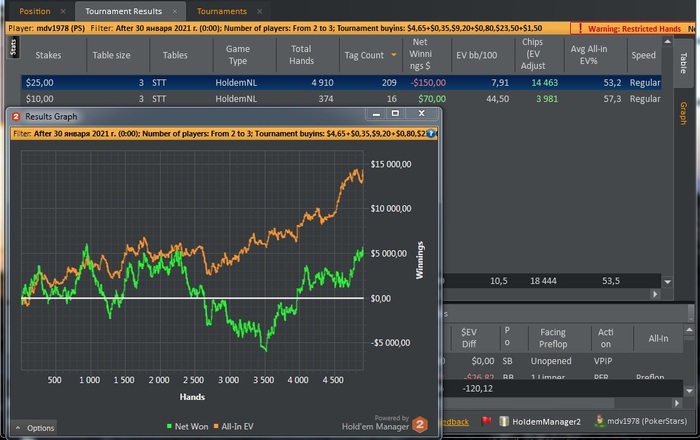Screen dimensions: 700x440
Task: Sort by Chips (EV Adjust) column header
Action: [533, 54]
